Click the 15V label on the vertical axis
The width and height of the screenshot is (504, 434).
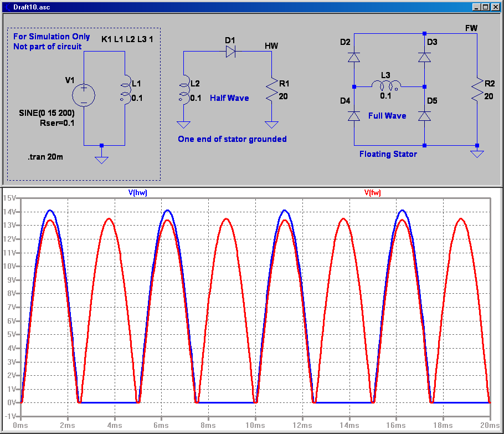[9, 198]
